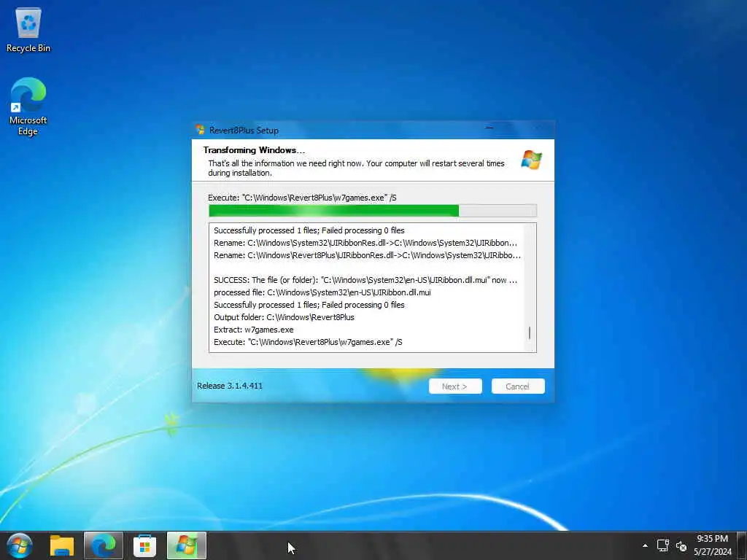Open the clock showing 9:35 PM
The image size is (747, 560).
[x=712, y=545]
